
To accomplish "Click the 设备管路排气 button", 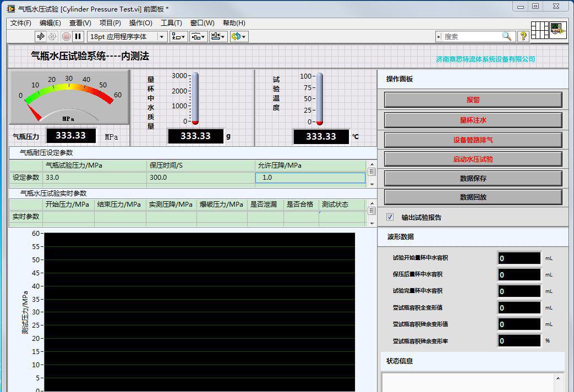I will point(473,140).
